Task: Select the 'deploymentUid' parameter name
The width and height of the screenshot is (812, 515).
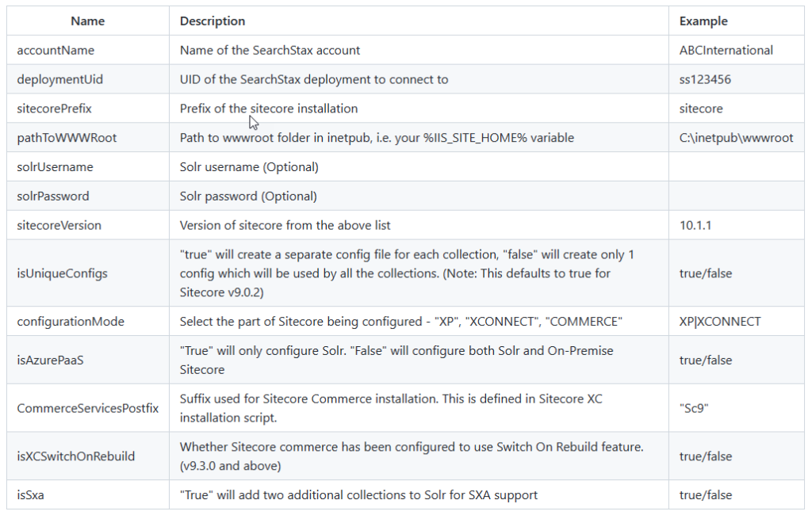Action: click(60, 79)
